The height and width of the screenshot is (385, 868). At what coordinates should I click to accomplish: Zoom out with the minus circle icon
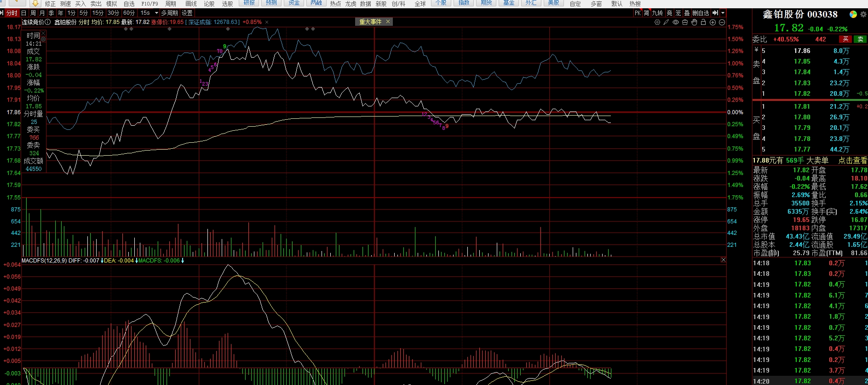point(722,22)
